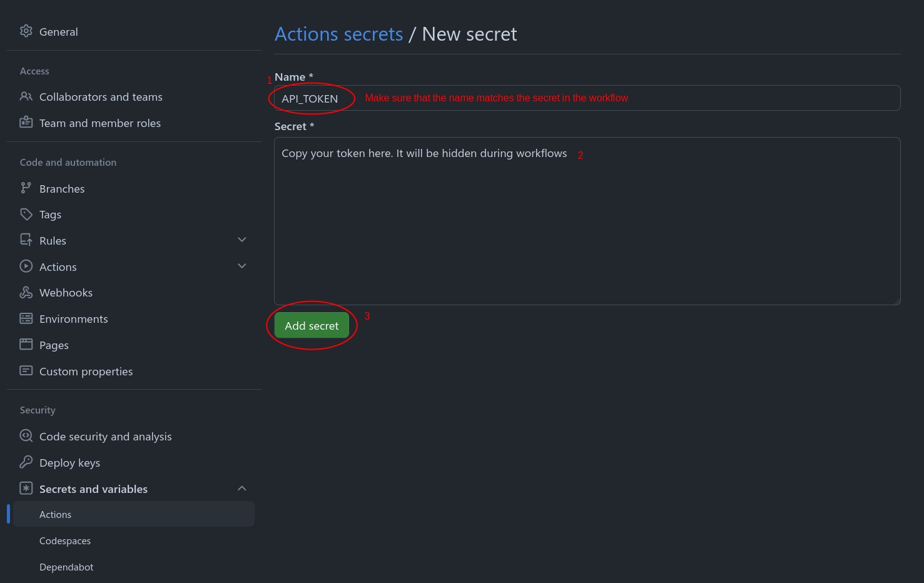Image resolution: width=924 pixels, height=583 pixels.
Task: Click the General gear icon
Action: click(26, 31)
